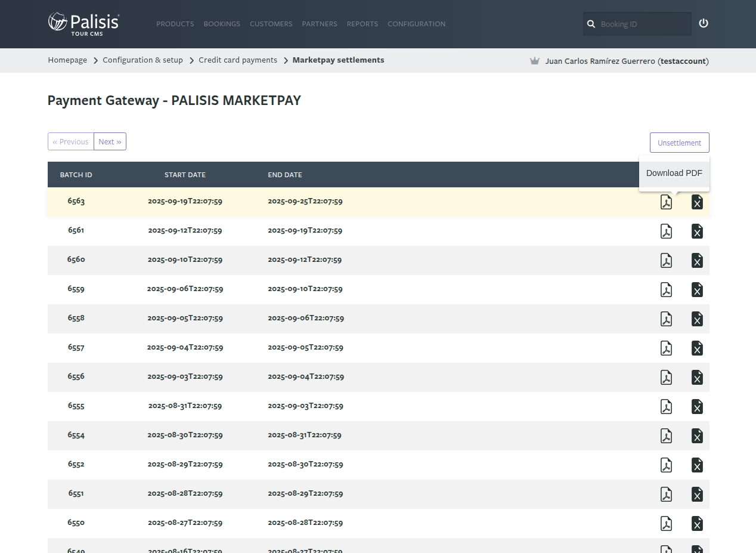Open the CONFIGURATION menu
Screen dimensions: 756x553
(417, 24)
